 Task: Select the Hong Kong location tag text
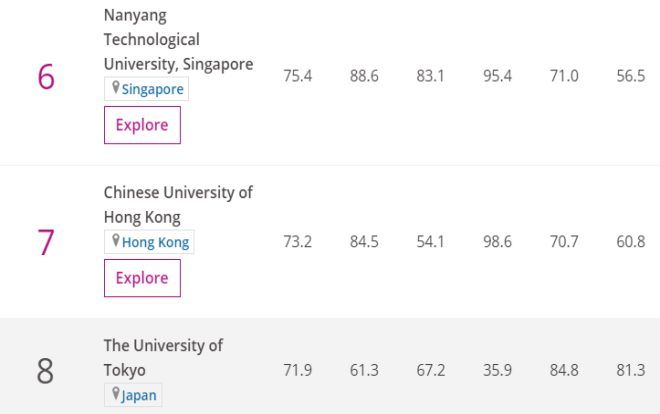point(155,242)
